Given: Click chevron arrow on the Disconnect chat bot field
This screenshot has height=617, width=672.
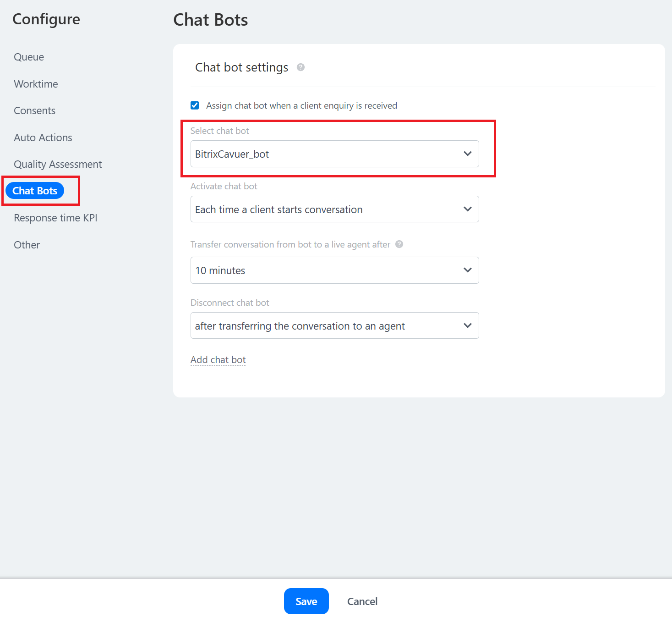Looking at the screenshot, I should (x=467, y=325).
